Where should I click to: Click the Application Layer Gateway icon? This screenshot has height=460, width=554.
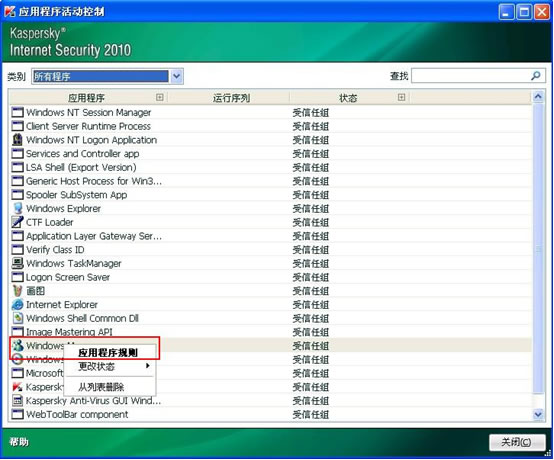[17, 236]
